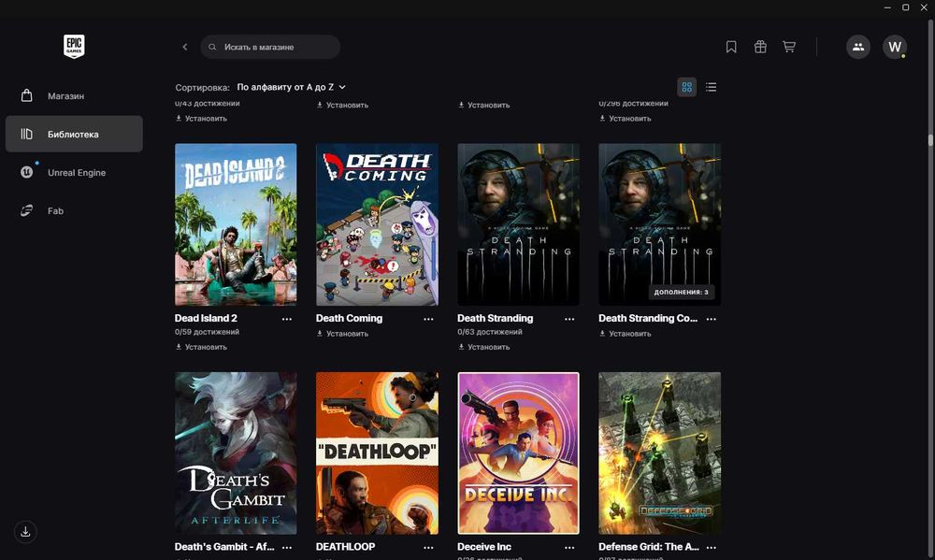The height and width of the screenshot is (560, 935).
Task: Click Установить under Death Coming
Action: click(342, 334)
